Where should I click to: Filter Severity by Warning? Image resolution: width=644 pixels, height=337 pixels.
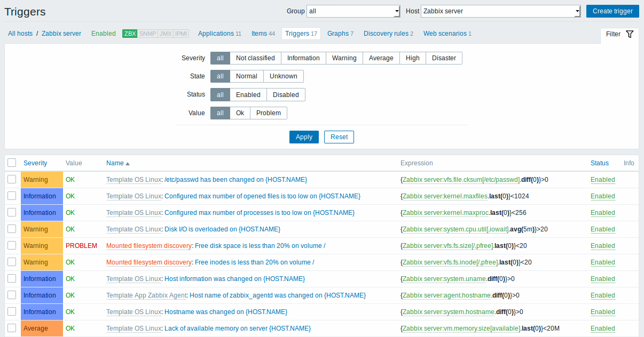click(344, 58)
